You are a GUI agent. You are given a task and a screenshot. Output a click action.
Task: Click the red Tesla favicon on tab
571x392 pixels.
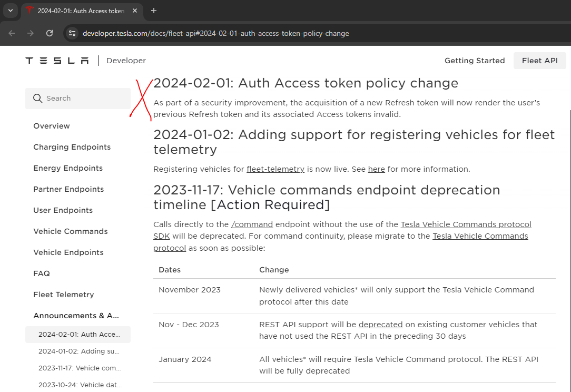pyautogui.click(x=29, y=11)
